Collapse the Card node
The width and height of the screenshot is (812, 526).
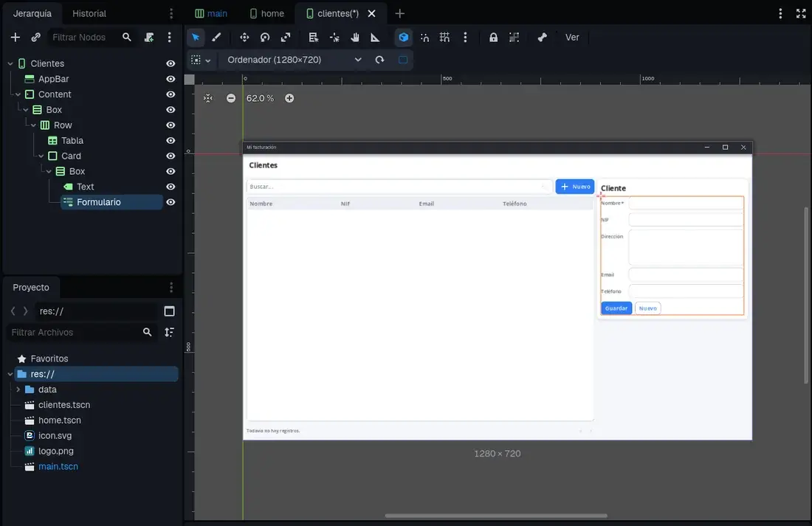point(41,156)
